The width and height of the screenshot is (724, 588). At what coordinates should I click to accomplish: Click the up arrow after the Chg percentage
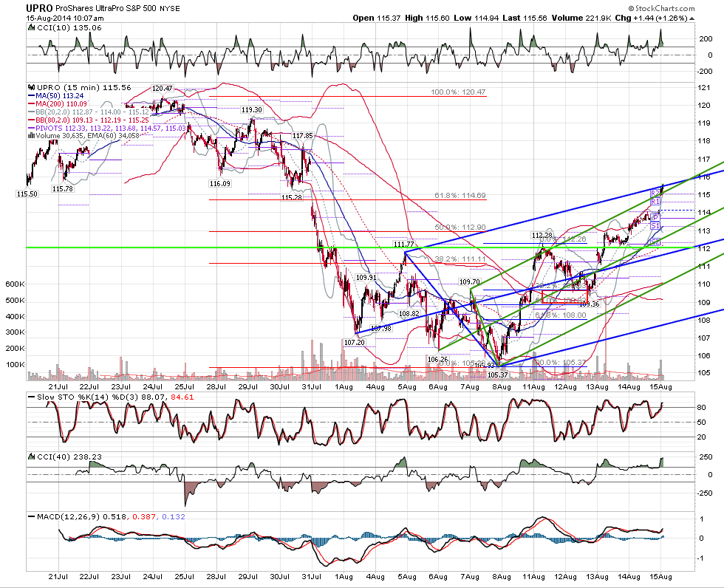click(x=691, y=18)
